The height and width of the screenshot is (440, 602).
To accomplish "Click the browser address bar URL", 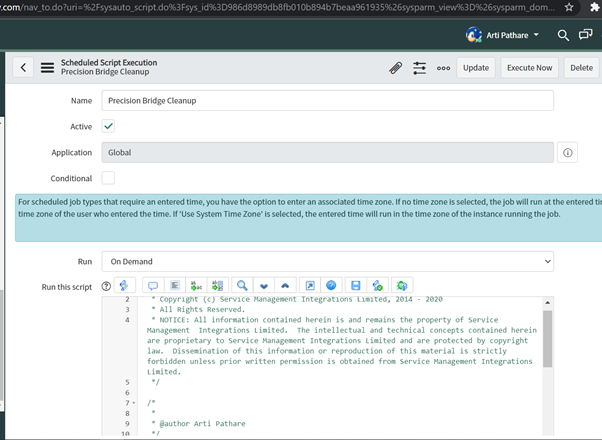I will [x=277, y=7].
